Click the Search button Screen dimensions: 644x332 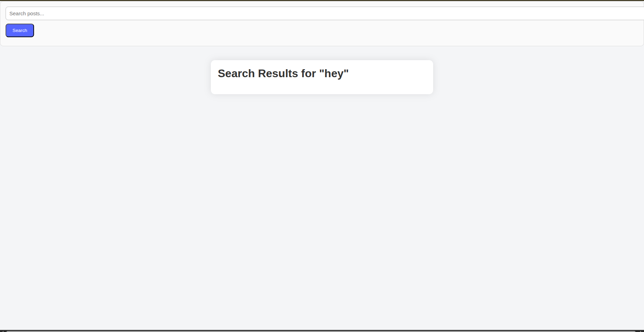coord(20,31)
